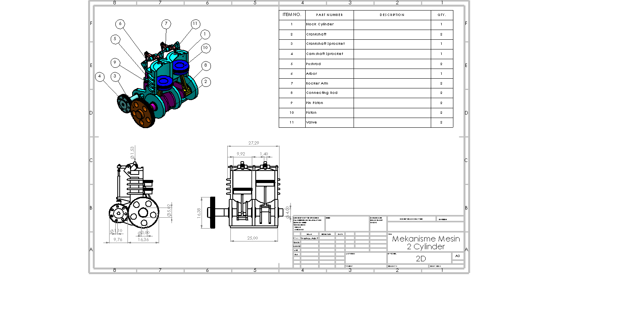
Task: Click the Ø3,00 dimension on side view
Action: 143,232
